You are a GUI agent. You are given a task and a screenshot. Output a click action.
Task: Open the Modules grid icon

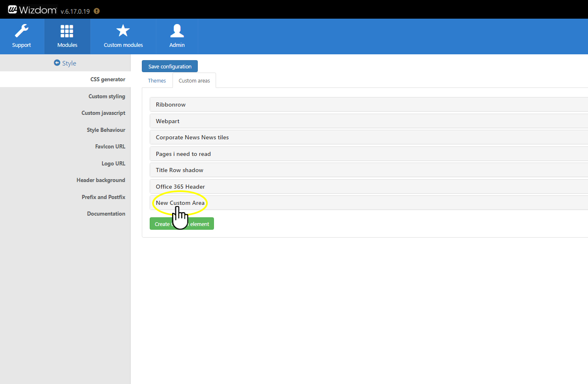tap(67, 31)
